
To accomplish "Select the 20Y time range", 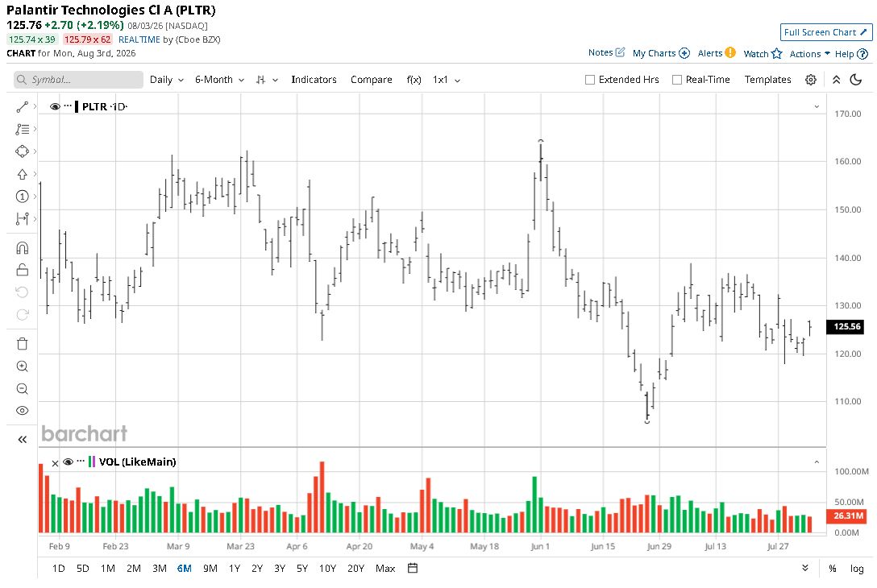I will (355, 569).
